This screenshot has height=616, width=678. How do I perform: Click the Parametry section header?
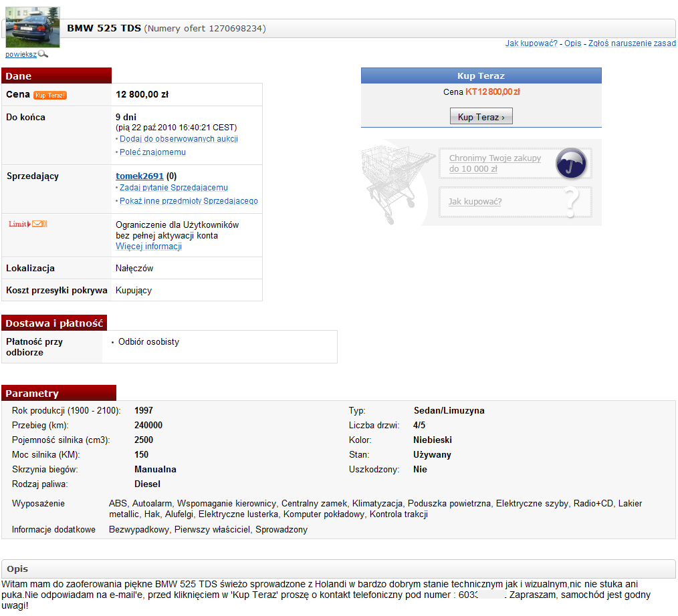(59, 393)
